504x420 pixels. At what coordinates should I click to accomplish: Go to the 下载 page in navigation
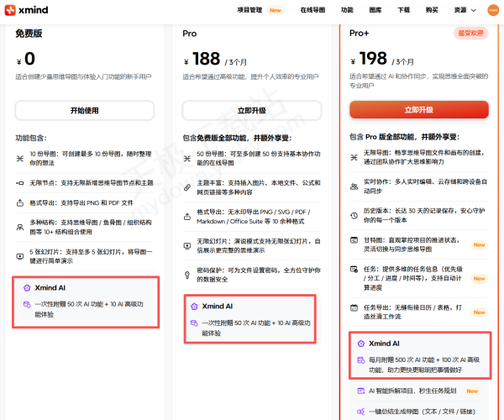tap(404, 10)
